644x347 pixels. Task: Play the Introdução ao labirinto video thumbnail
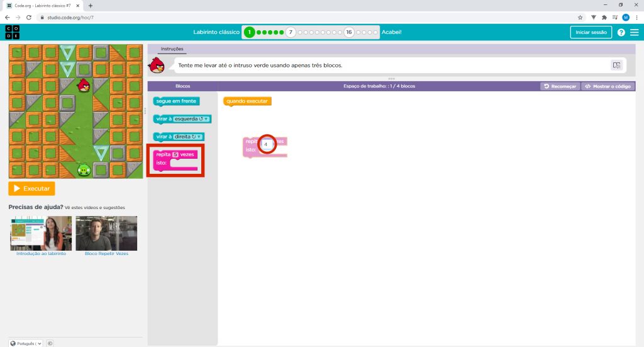41,233
